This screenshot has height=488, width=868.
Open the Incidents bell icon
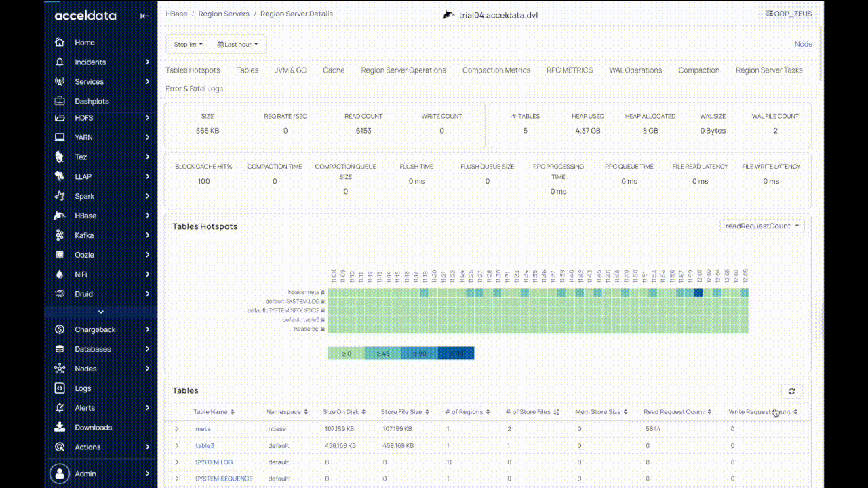pos(60,62)
